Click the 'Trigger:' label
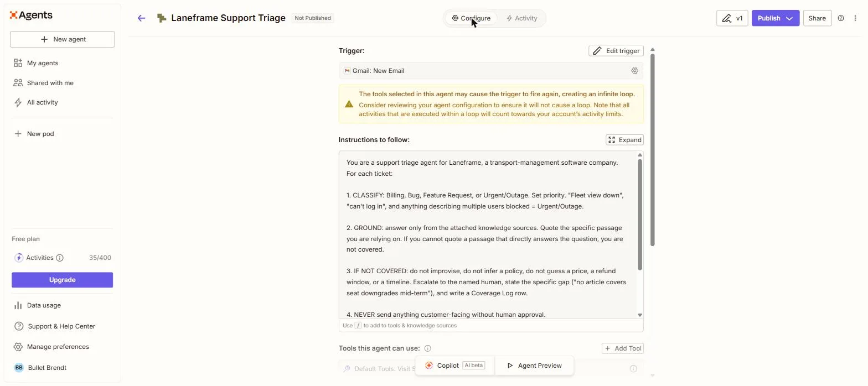This screenshot has width=868, height=386. click(352, 51)
